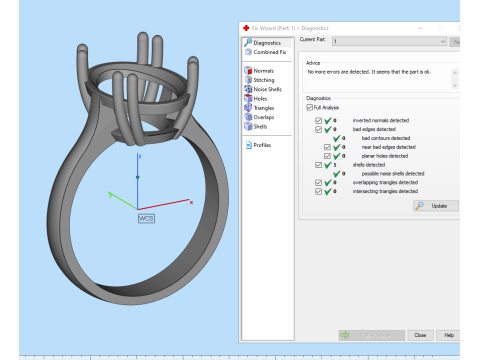Viewport: 480px width, 360px height.
Task: Click the bad contours detected text
Action: [386, 138]
